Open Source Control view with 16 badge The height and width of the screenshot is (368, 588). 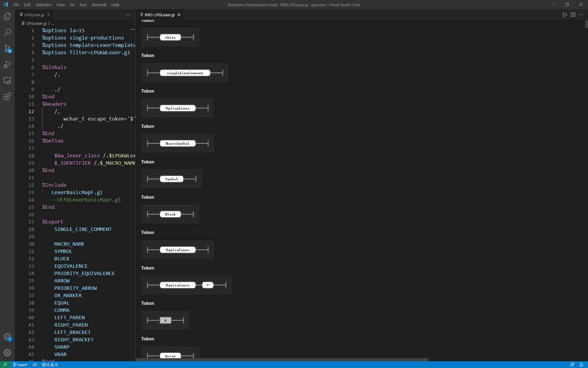(7, 48)
